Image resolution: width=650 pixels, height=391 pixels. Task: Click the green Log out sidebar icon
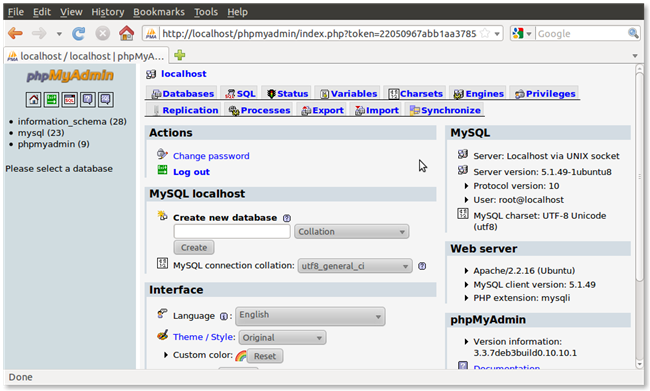click(51, 100)
